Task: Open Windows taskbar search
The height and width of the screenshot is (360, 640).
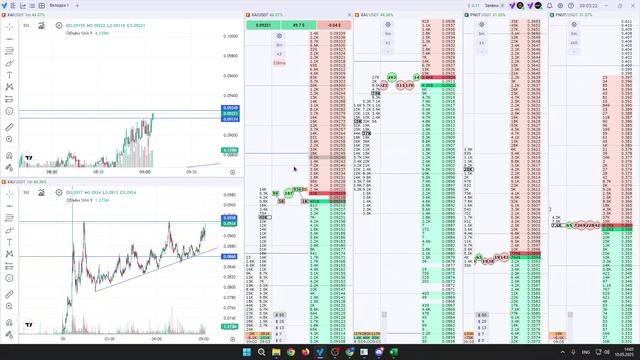Action: [x=262, y=352]
